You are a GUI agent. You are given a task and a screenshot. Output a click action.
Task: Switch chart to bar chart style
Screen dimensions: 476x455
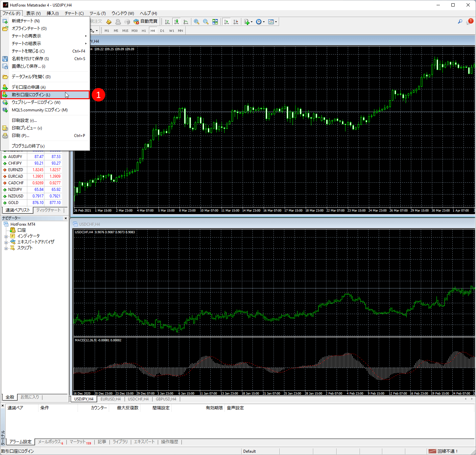coord(167,22)
